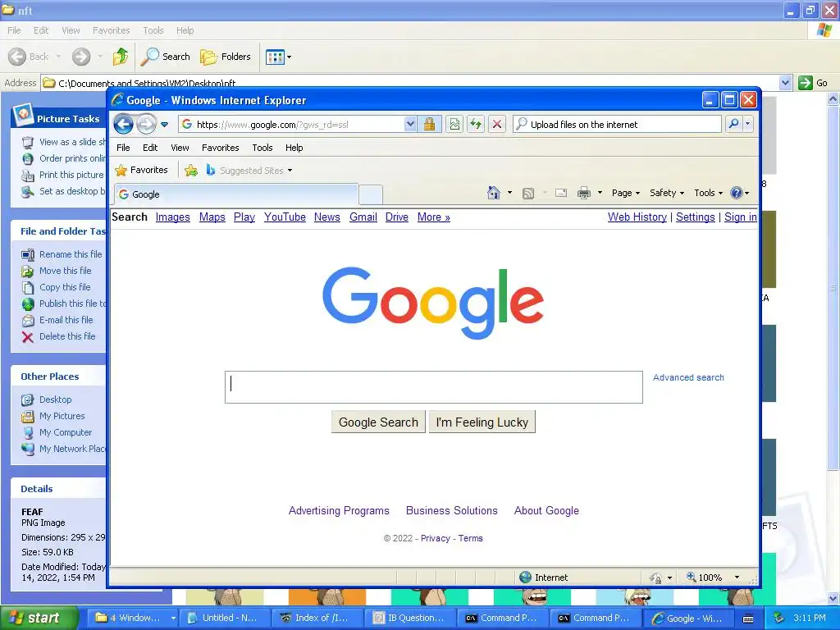Screen dimensions: 840x630
Task: Click the Home icon in IE command bar
Action: [x=494, y=193]
